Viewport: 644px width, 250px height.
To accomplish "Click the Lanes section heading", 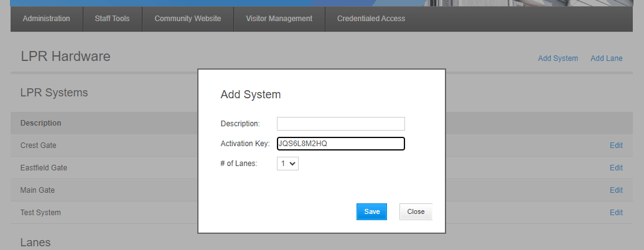I will pos(35,242).
